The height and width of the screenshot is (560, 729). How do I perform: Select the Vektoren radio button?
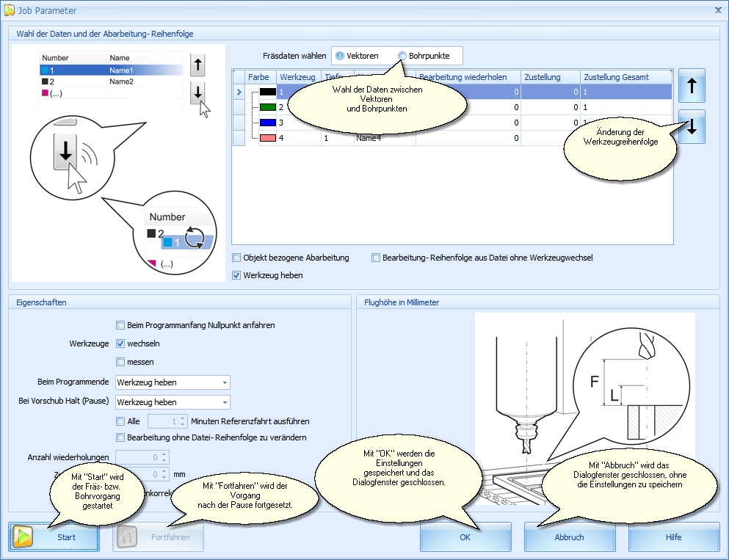click(x=339, y=56)
